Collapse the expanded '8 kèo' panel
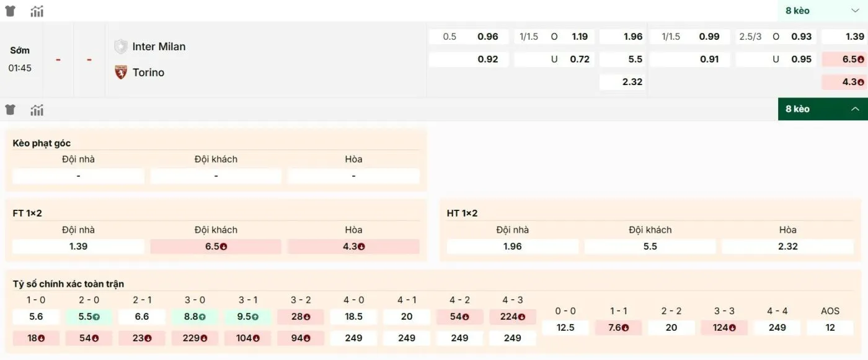Viewport: 868px width, 360px height. pyautogui.click(x=821, y=109)
